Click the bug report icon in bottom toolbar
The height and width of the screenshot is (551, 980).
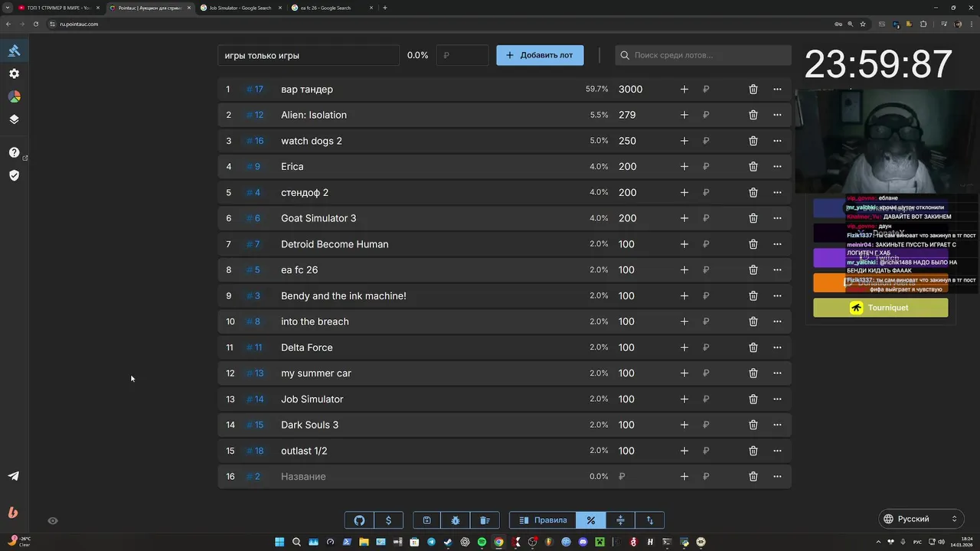tap(456, 520)
